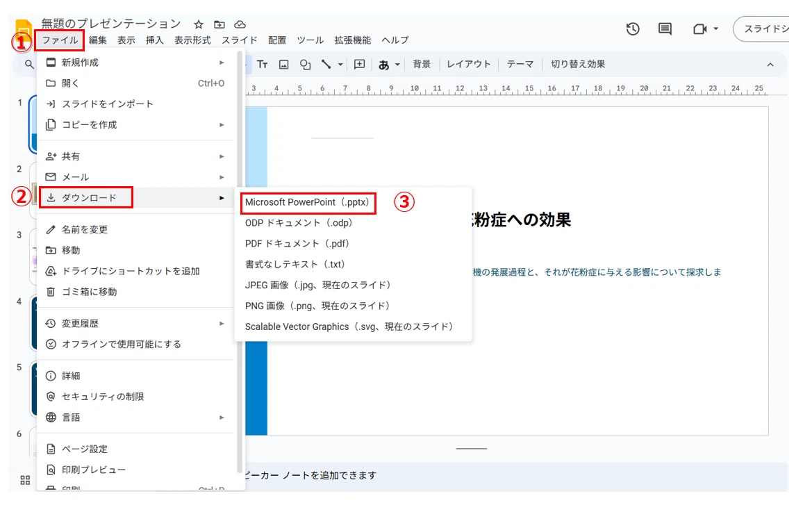The height and width of the screenshot is (505, 812).
Task: Open the 表示 menu
Action: (126, 40)
